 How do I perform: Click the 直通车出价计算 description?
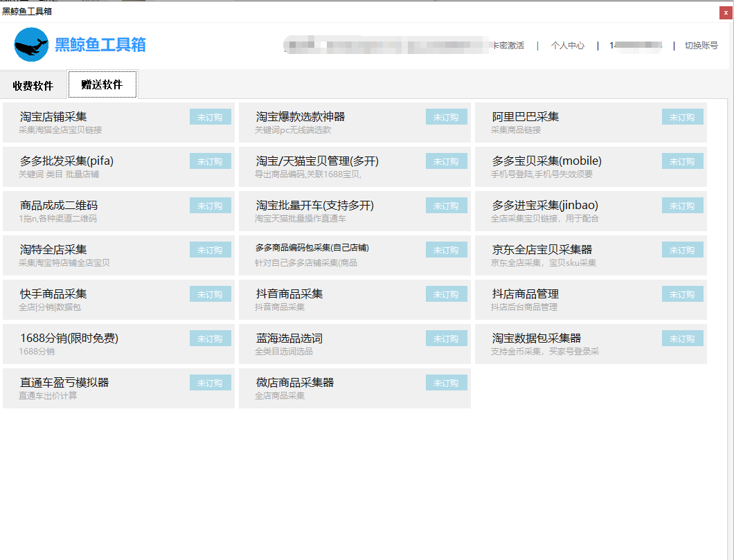point(48,396)
